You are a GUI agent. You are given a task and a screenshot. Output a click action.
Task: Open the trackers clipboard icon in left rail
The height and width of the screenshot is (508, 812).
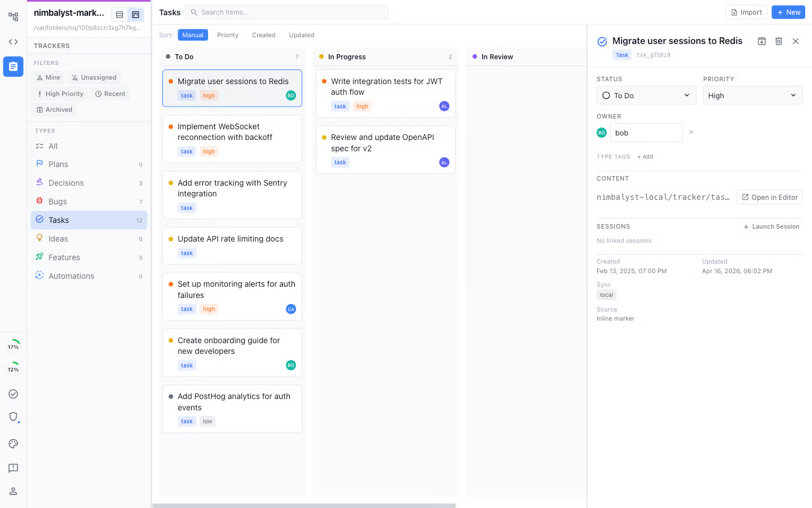(x=13, y=67)
